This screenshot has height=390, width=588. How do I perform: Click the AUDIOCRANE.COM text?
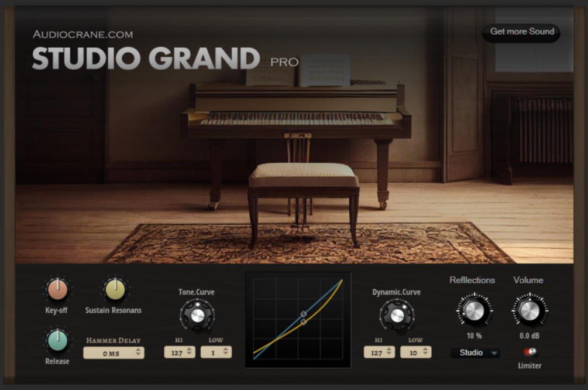tap(83, 35)
